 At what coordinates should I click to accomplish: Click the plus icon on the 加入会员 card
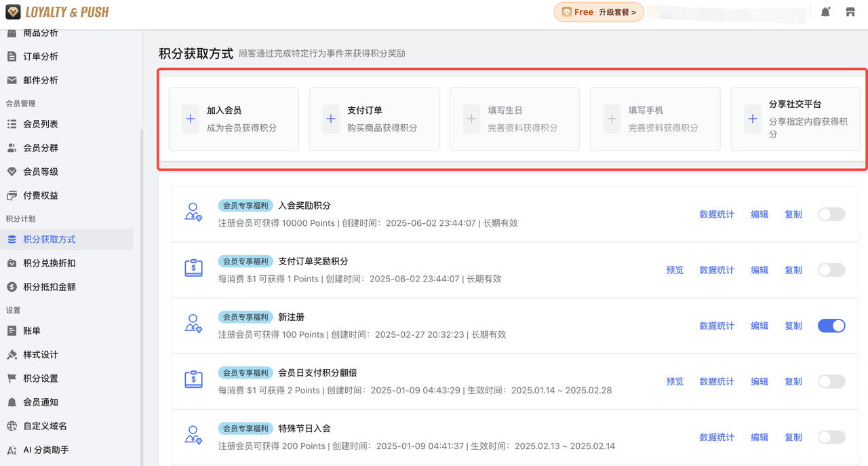pyautogui.click(x=190, y=119)
